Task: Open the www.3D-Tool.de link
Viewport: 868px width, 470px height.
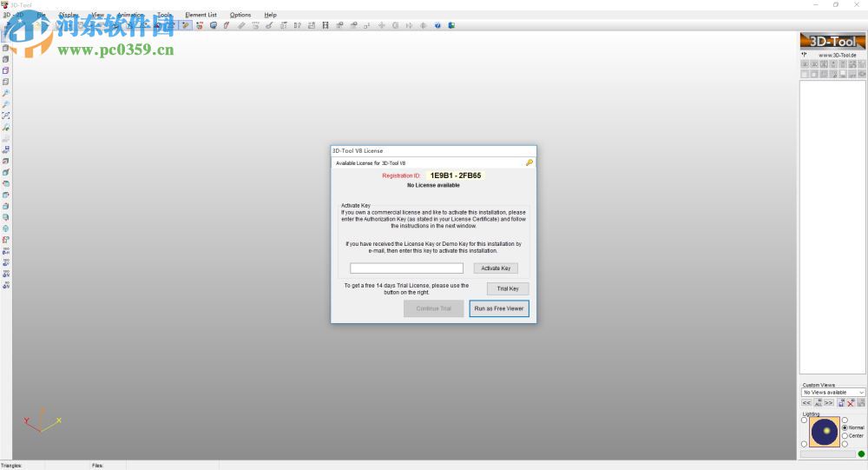Action: coord(838,56)
